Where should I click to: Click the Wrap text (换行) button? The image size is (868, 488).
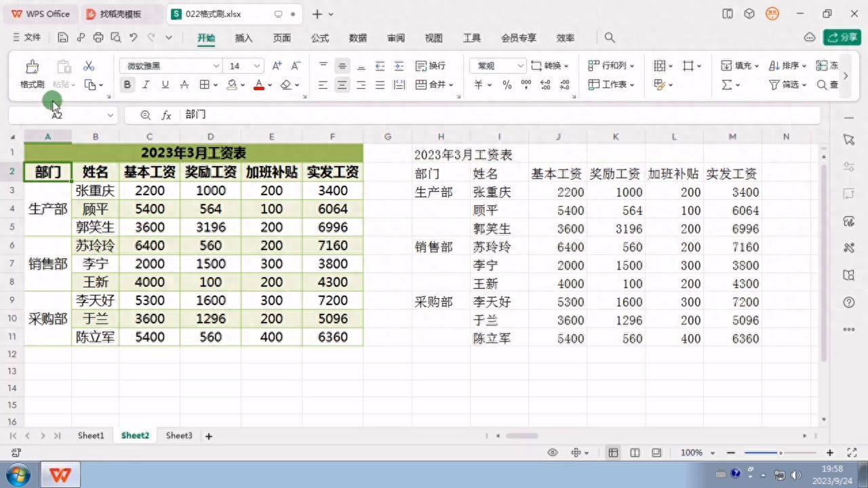click(x=431, y=66)
